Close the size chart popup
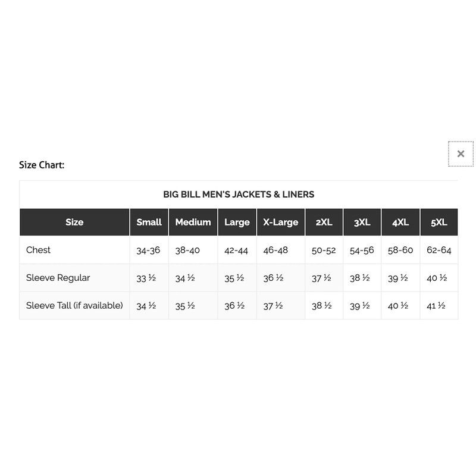This screenshot has height=476, width=476. tap(461, 154)
